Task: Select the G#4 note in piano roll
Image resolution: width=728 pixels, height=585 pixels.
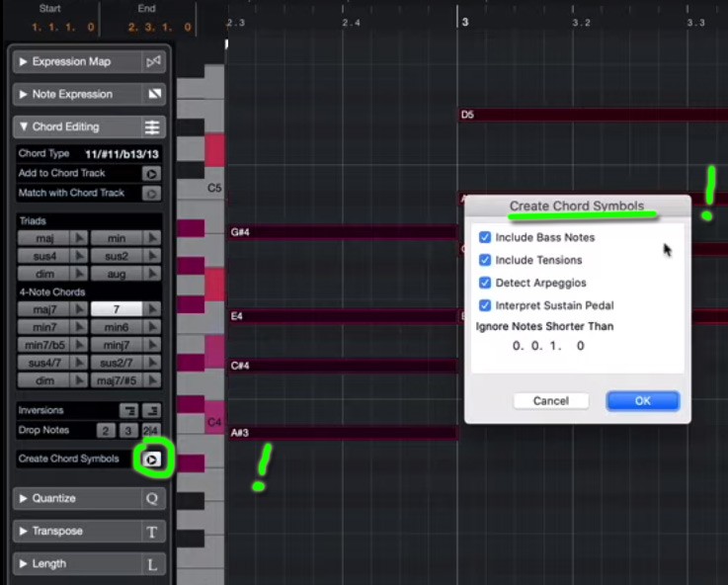Action: click(x=341, y=232)
